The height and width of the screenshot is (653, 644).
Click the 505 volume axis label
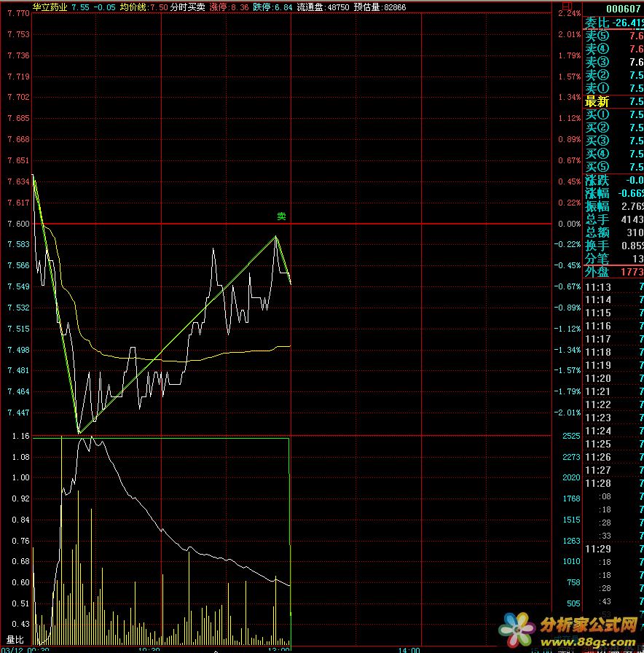coord(573,603)
